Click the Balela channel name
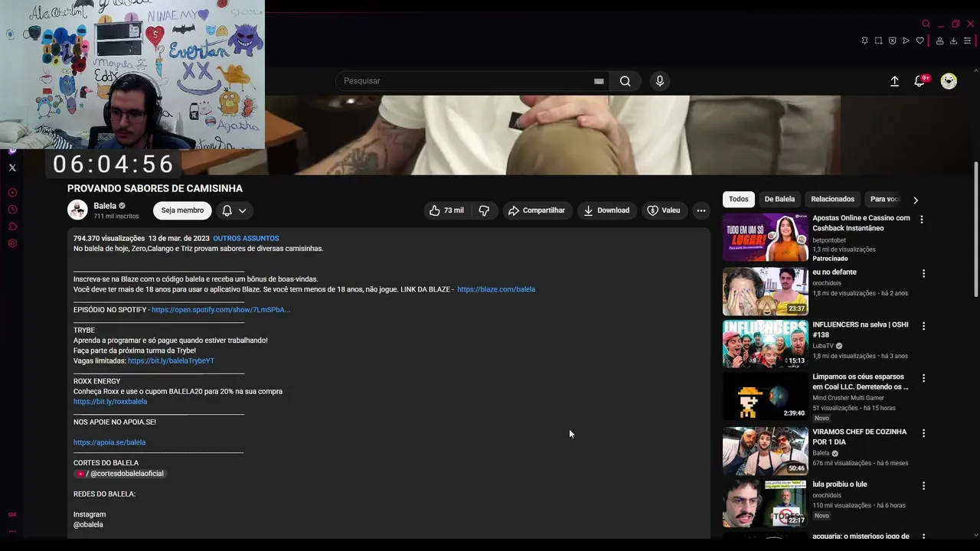 pos(105,206)
